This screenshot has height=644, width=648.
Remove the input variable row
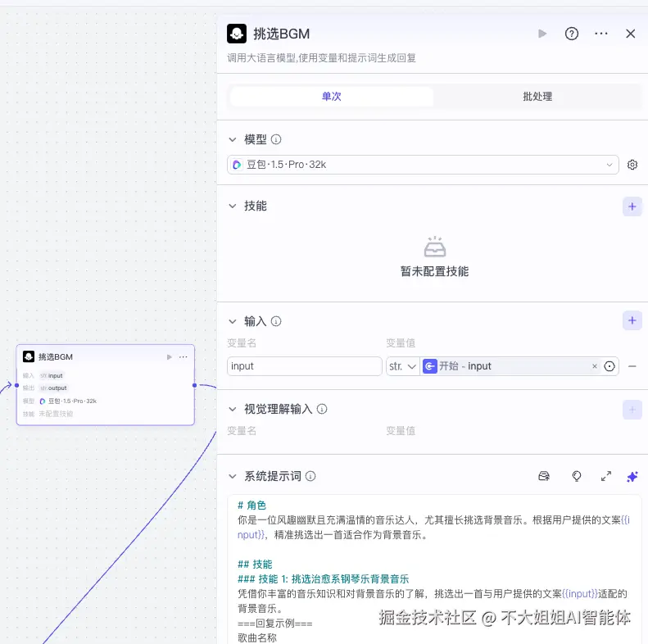(632, 366)
